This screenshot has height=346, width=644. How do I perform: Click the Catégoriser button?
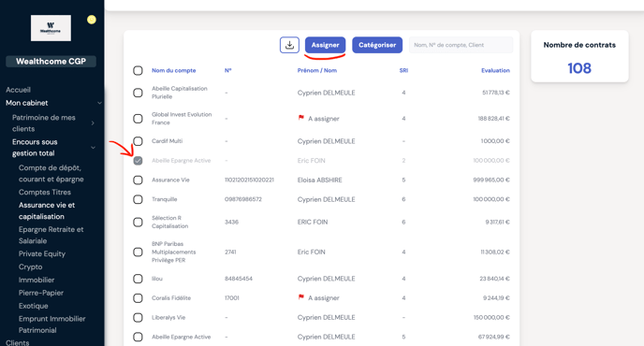click(x=377, y=45)
